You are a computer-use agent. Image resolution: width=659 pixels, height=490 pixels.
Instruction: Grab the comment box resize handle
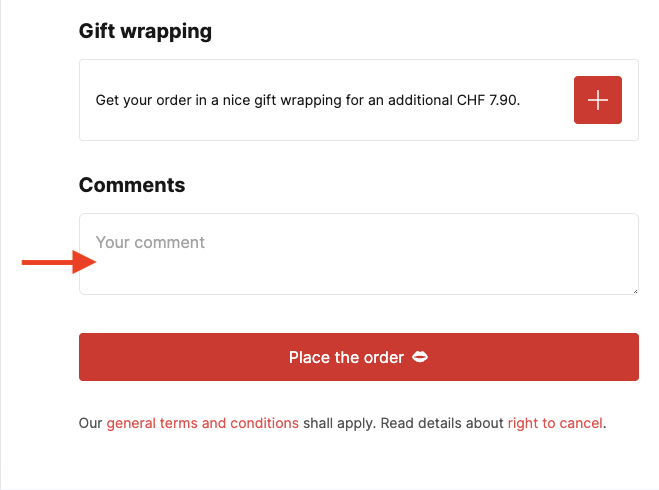pos(635,291)
